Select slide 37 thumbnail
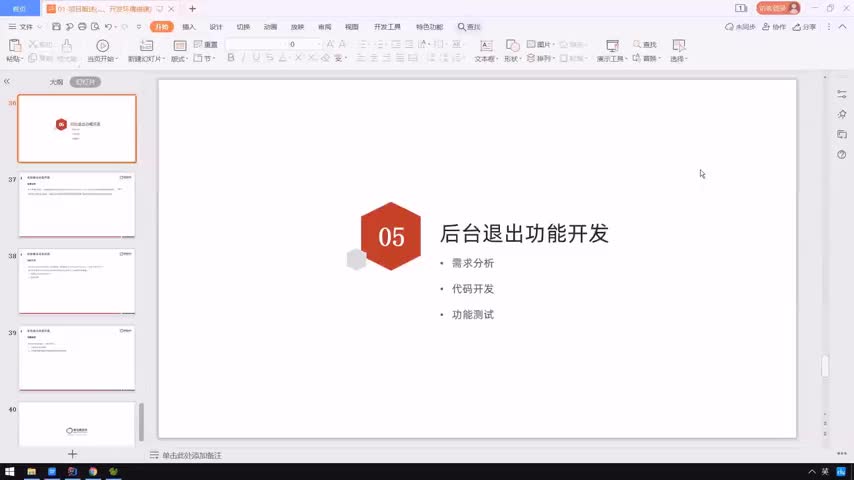This screenshot has height=480, width=854. [x=77, y=205]
